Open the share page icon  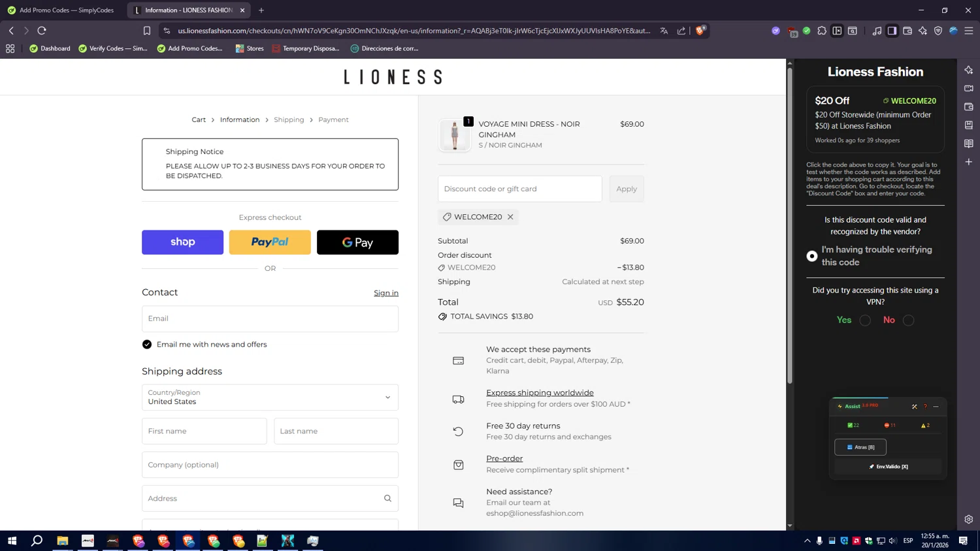pyautogui.click(x=681, y=31)
